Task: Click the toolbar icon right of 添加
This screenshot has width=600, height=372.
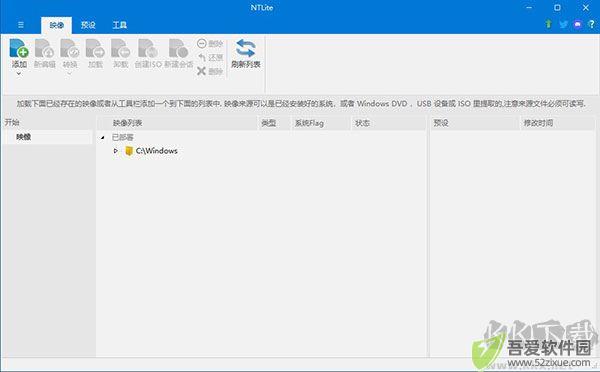Action: point(44,48)
